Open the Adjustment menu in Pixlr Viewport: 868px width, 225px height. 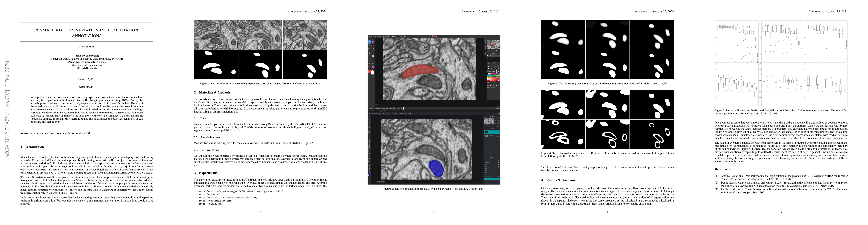(391, 111)
